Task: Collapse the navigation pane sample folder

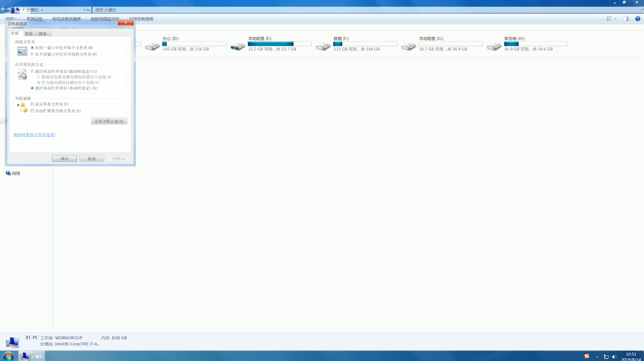Action: tap(18, 105)
